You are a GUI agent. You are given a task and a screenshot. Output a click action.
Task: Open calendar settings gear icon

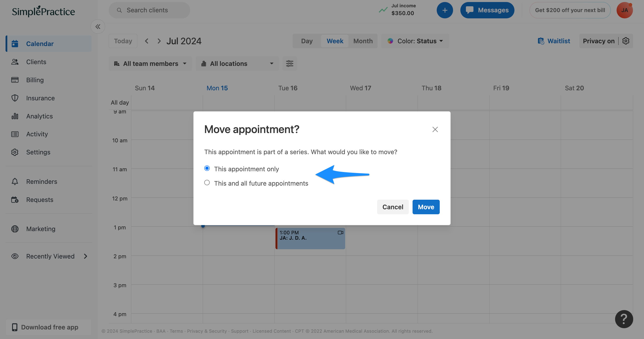626,41
